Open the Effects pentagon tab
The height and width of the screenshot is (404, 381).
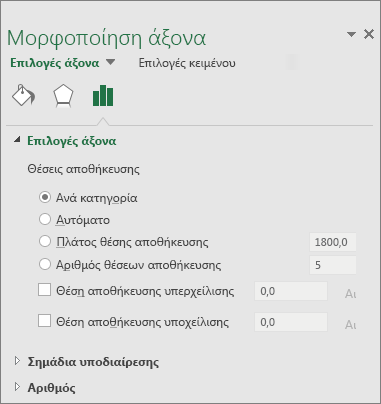tap(63, 96)
